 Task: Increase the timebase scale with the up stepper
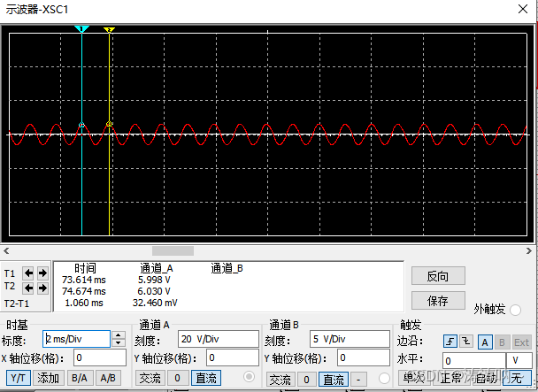pyautogui.click(x=119, y=335)
